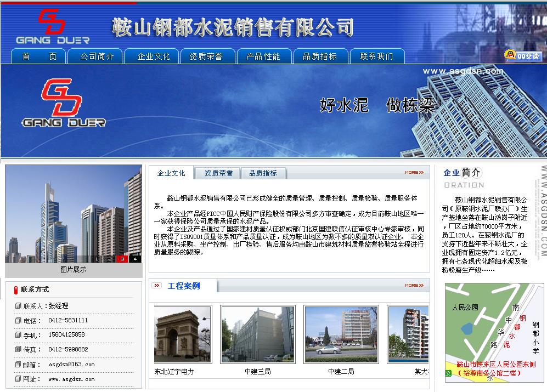Click the red arrow icon beside 工程案例
The width and height of the screenshot is (547, 392).
157,286
